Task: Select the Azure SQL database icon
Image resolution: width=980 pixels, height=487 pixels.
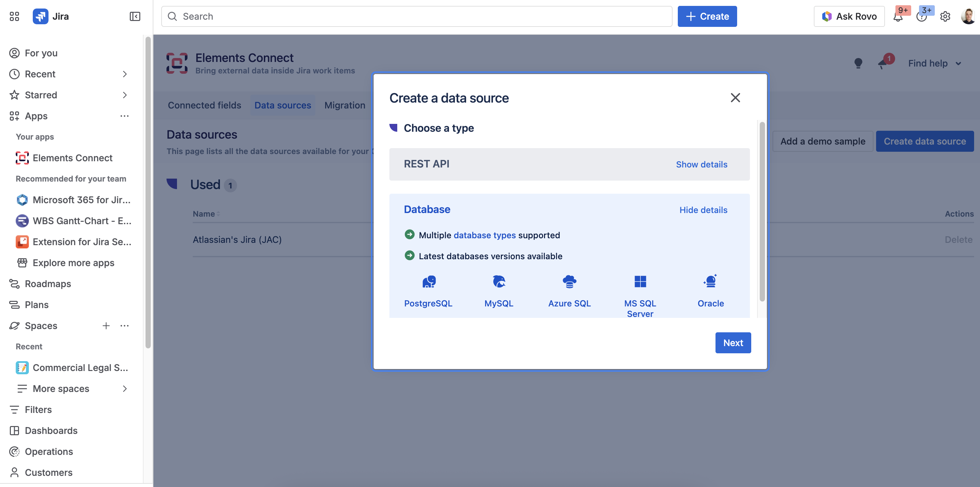Action: pos(570,282)
